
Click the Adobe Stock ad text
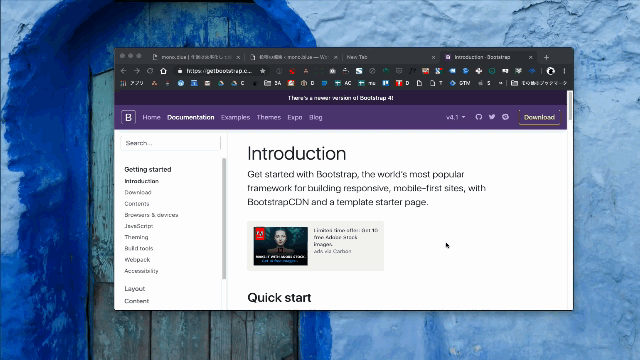pos(346,237)
